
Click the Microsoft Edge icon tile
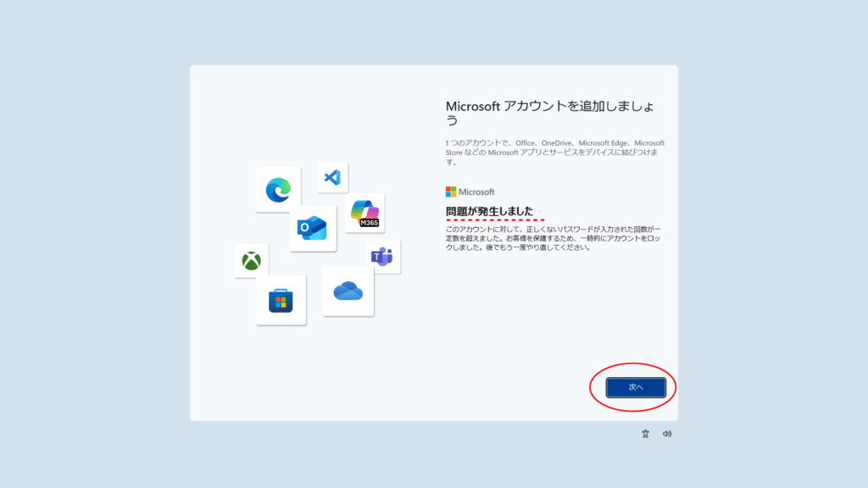coord(278,190)
